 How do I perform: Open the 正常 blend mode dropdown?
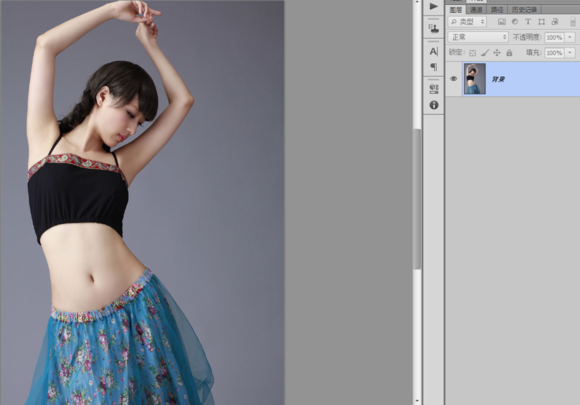[x=478, y=37]
